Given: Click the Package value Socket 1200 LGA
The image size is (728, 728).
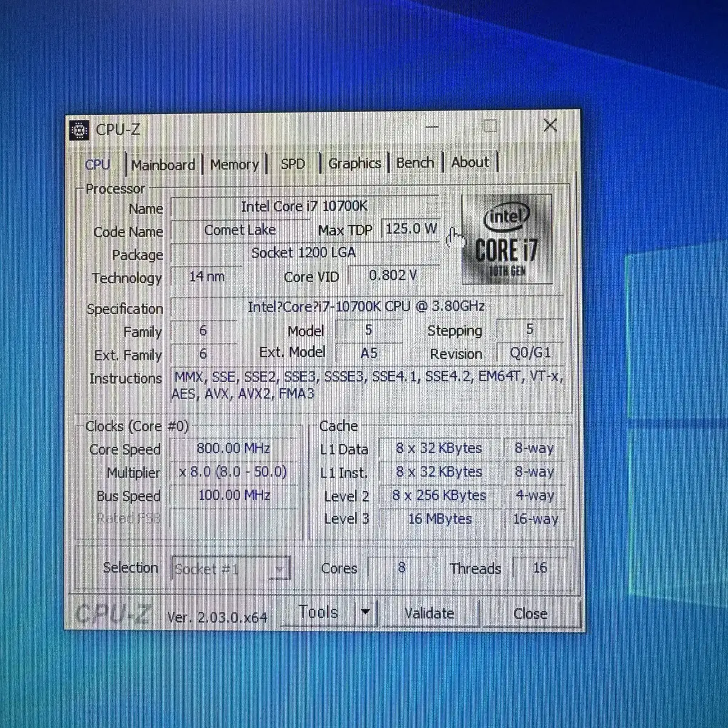Looking at the screenshot, I should pos(305,252).
